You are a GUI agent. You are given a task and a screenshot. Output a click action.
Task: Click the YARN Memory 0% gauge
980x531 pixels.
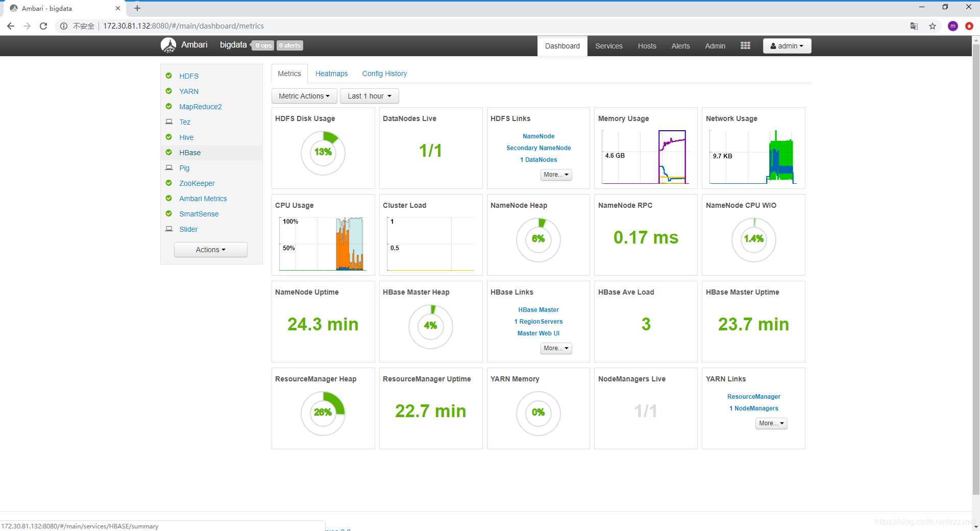tap(538, 413)
